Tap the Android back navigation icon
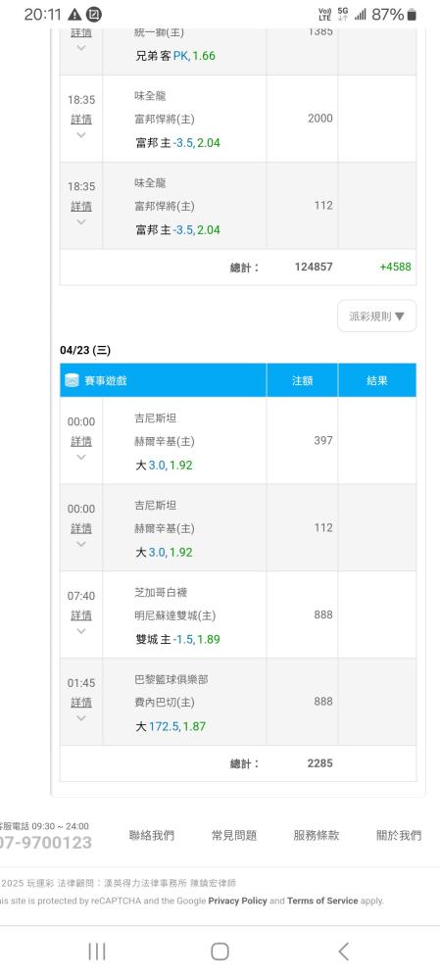The width and height of the screenshot is (440, 980). [343, 952]
